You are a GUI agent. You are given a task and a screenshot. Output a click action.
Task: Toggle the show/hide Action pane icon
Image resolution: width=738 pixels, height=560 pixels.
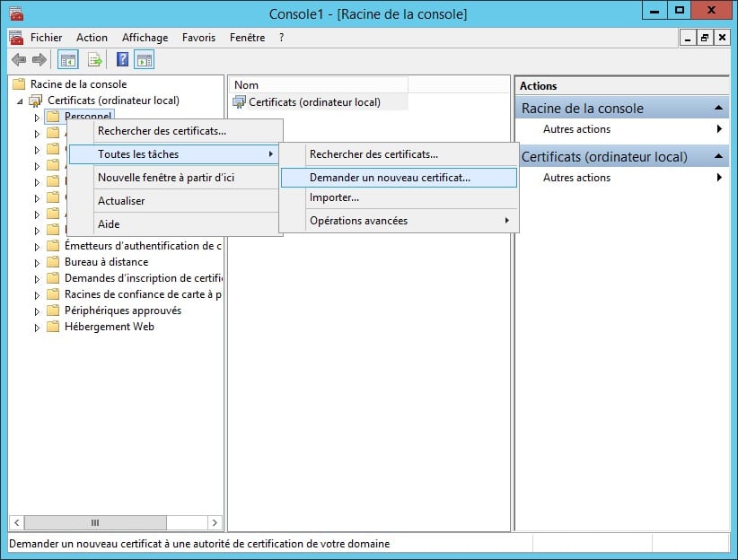(x=144, y=60)
